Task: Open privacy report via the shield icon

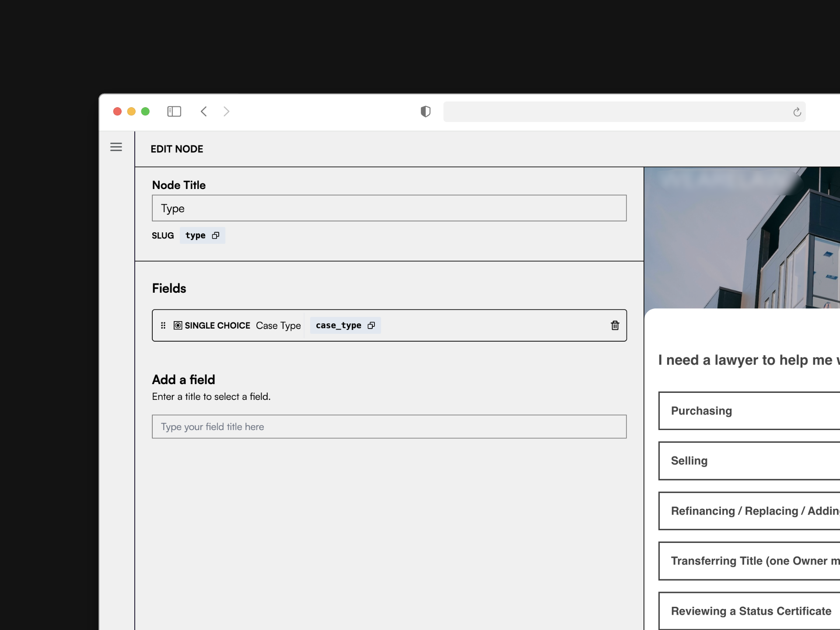Action: pos(425,112)
